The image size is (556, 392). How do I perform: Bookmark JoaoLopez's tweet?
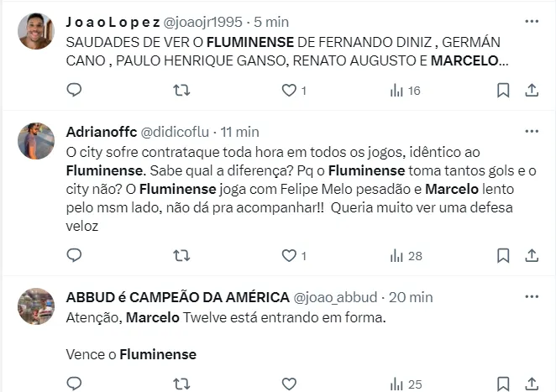point(503,90)
